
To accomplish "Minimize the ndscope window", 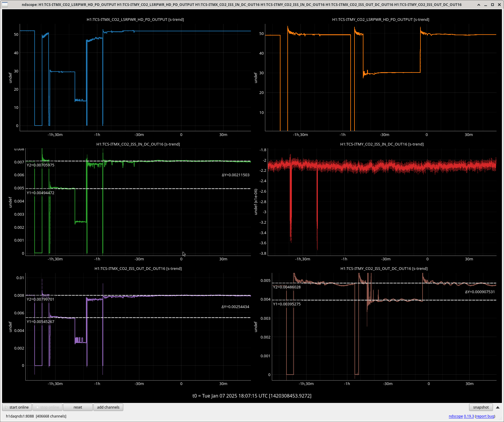I will point(485,4).
